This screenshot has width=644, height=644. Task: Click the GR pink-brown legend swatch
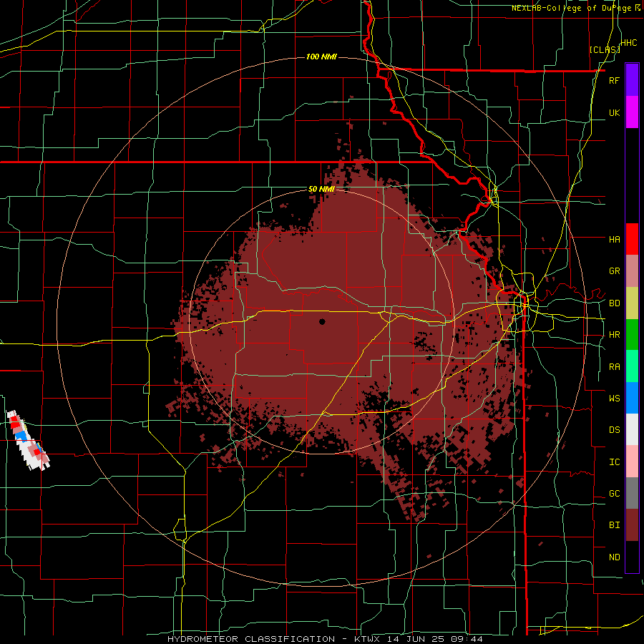click(x=632, y=271)
